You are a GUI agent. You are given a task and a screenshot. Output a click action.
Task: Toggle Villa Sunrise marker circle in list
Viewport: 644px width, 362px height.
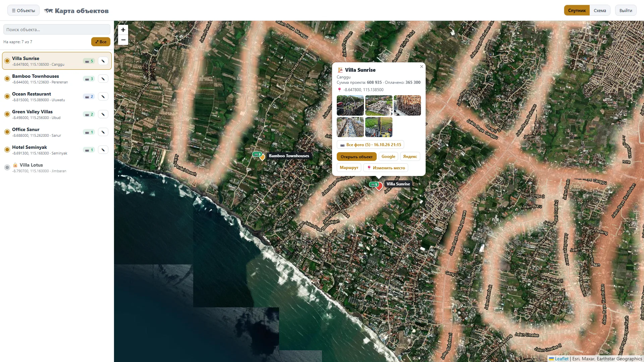(x=7, y=61)
